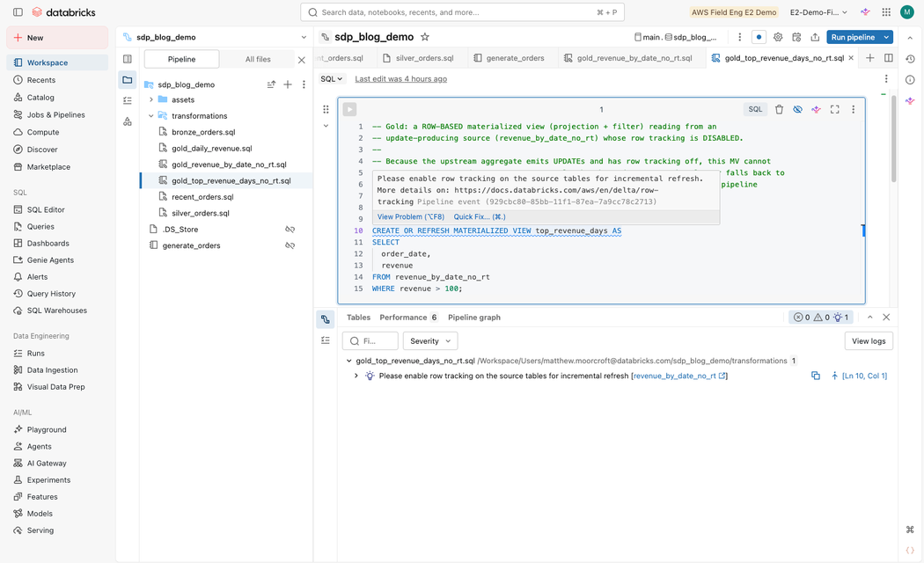Toggle cell visibility eye icon
Screen dimensions: 924x563
[x=797, y=109]
